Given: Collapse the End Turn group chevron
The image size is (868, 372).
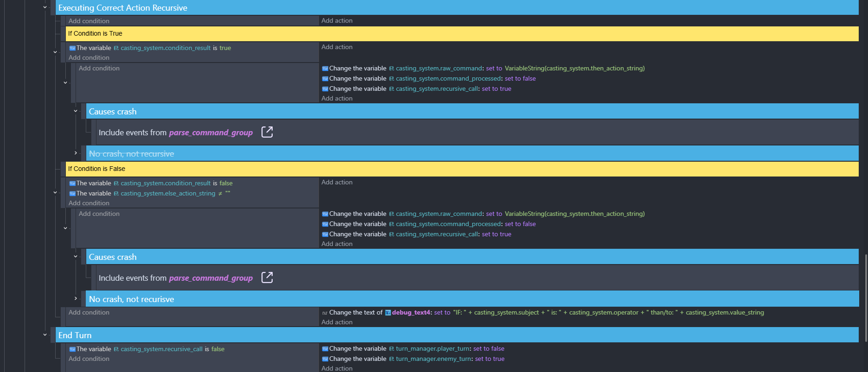Looking at the screenshot, I should click(x=45, y=335).
